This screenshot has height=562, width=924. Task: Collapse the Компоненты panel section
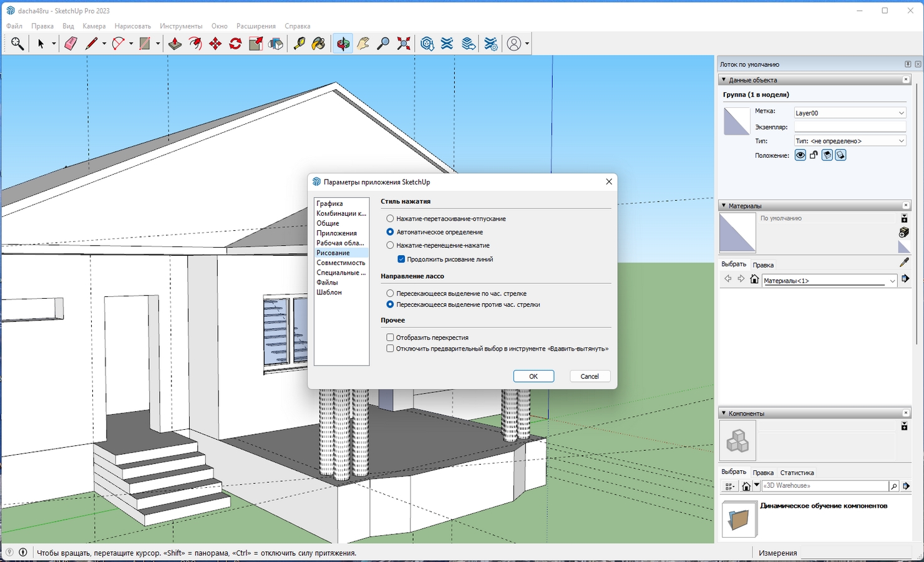pyautogui.click(x=724, y=413)
